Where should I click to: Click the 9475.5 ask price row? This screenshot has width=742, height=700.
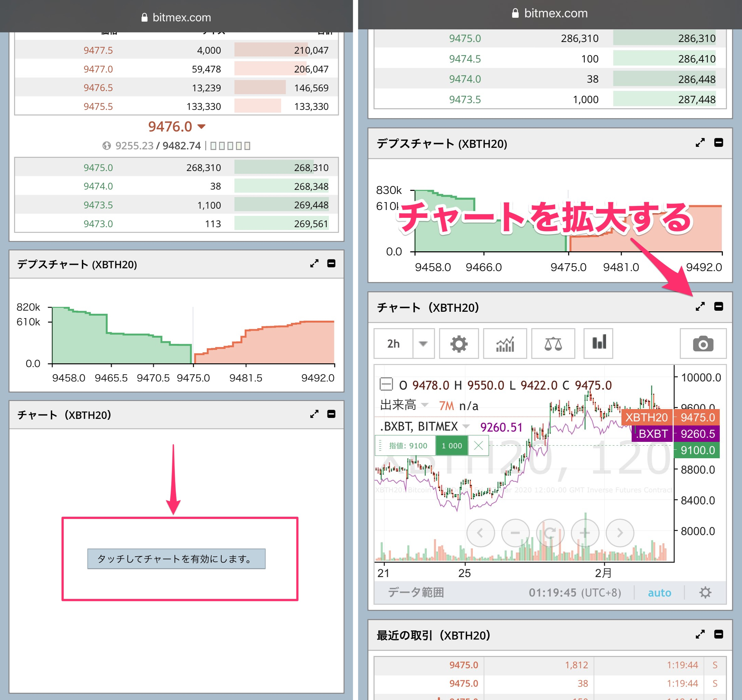pyautogui.click(x=98, y=107)
